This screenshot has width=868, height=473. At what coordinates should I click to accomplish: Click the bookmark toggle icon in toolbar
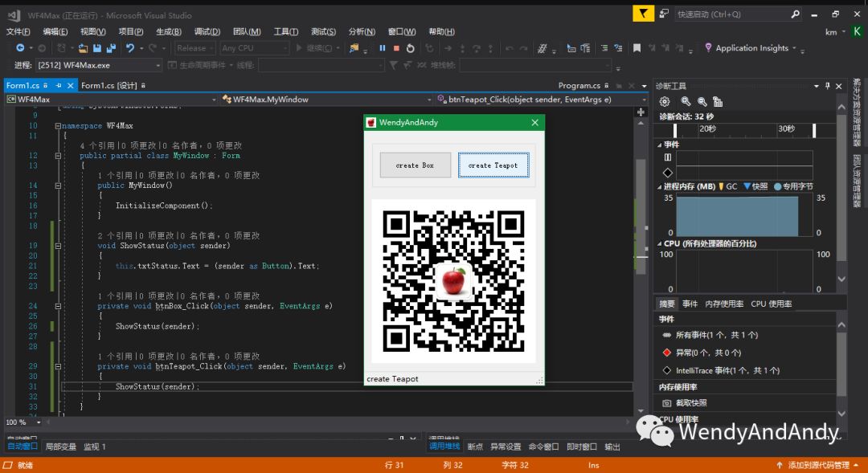coord(637,48)
